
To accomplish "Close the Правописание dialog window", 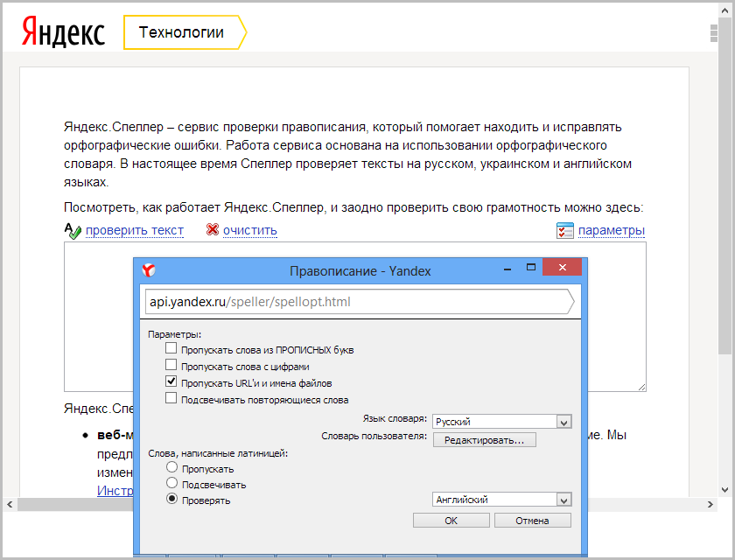I will click(562, 267).
